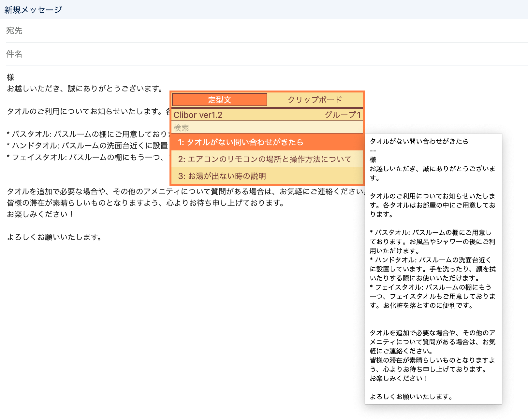Image resolution: width=528 pixels, height=420 pixels.
Task: Switch to the クリップボード tab
Action: [315, 100]
